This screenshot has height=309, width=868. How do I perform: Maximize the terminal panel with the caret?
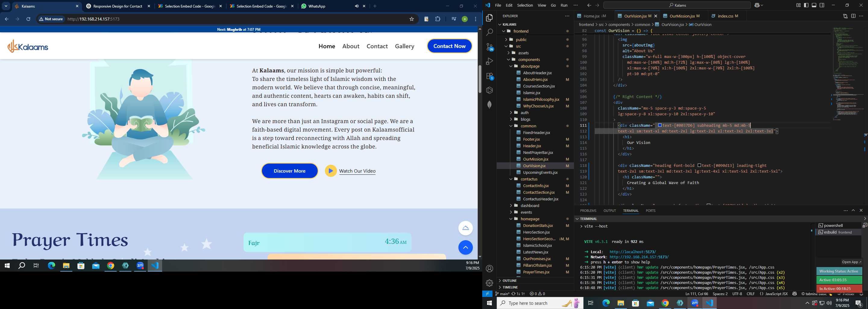tap(853, 211)
